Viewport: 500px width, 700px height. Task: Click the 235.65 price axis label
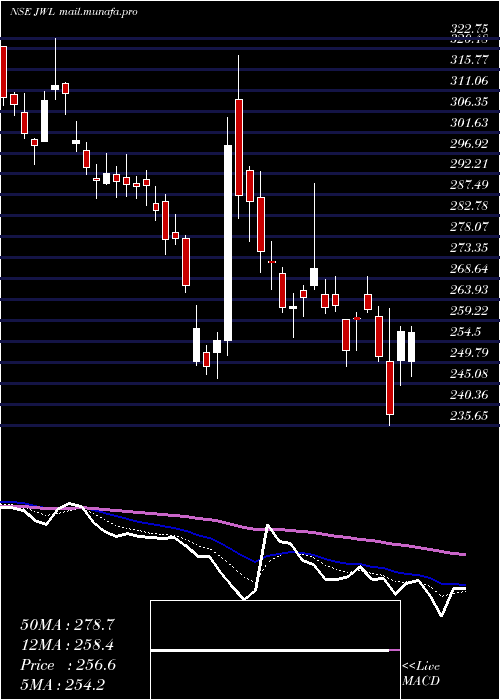coord(470,416)
